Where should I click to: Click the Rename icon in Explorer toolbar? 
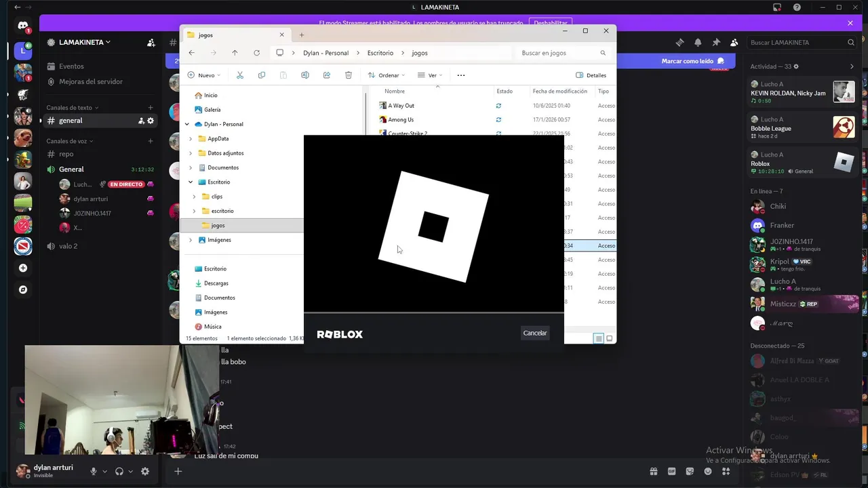tap(305, 75)
